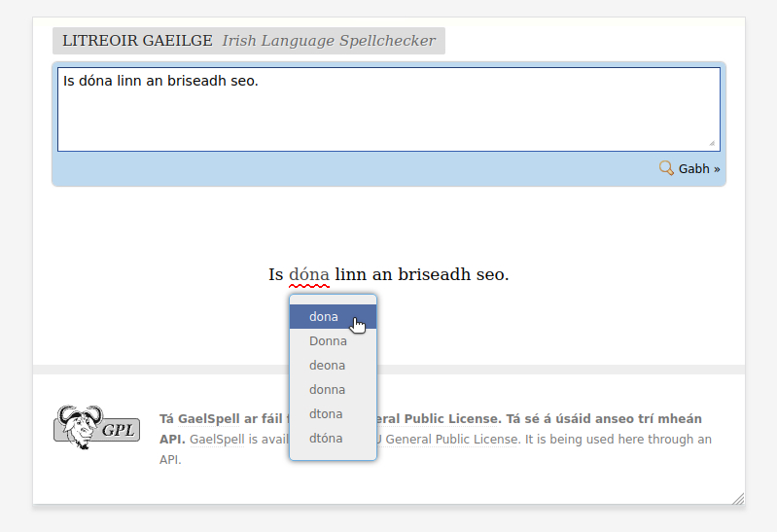Click the bottom-right corner frame resize handle
Viewport: 777px width, 532px height.
(737, 498)
